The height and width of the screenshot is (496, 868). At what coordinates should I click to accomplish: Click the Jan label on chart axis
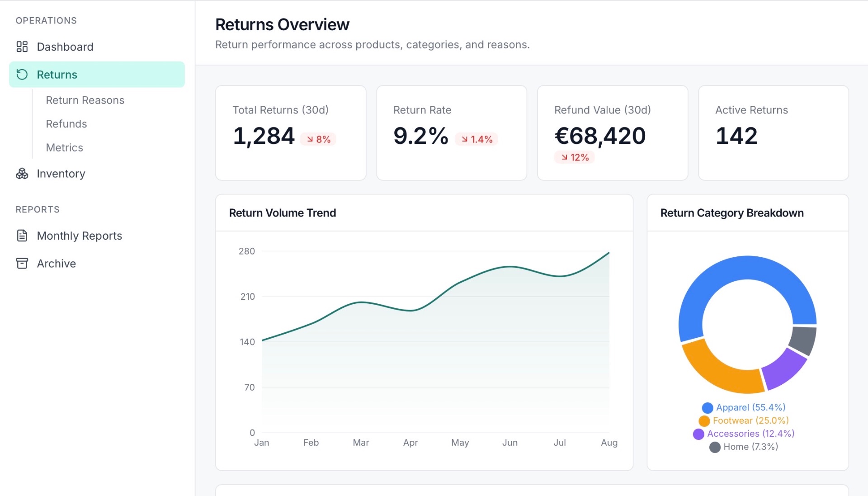pyautogui.click(x=261, y=443)
